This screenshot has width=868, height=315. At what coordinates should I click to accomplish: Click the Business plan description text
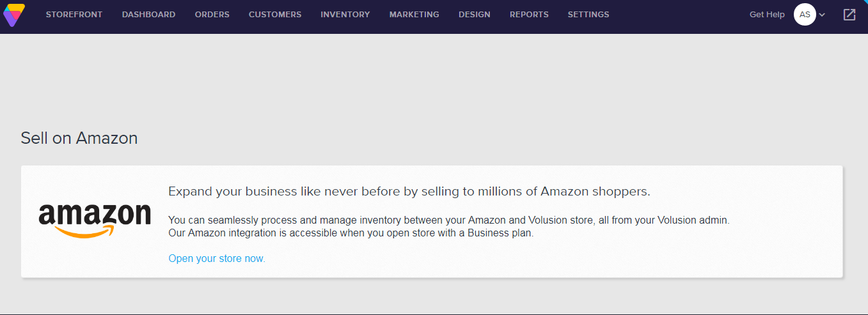(351, 233)
